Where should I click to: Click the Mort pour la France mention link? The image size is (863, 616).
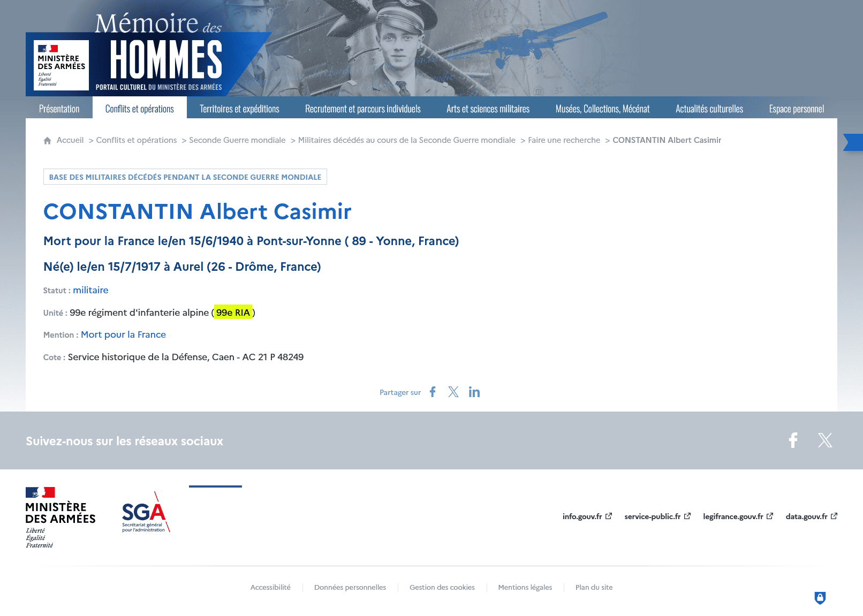[x=123, y=334]
